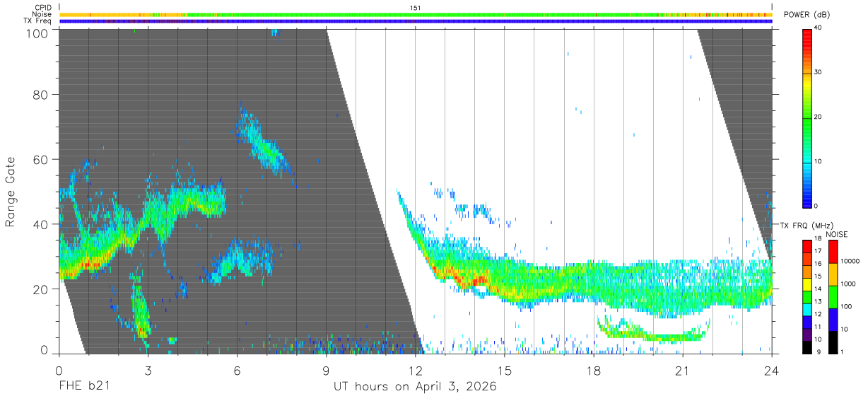
Task: Click x-axis tick label '18'
Action: 594,371
